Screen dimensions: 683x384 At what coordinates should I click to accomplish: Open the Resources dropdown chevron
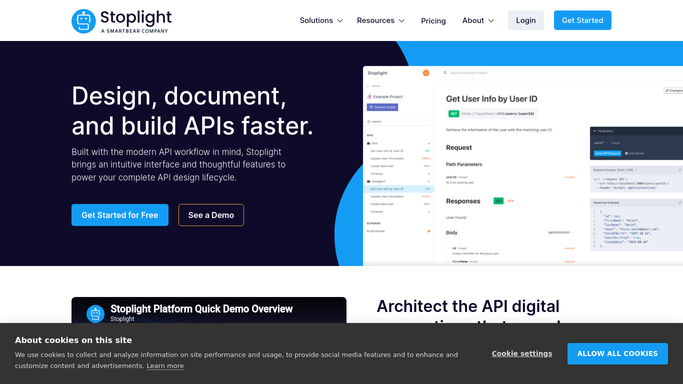point(402,20)
